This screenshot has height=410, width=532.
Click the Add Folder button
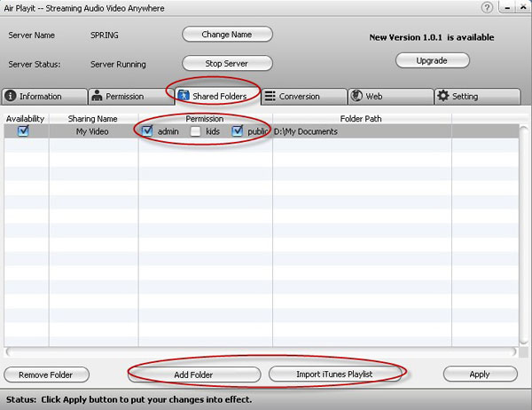click(194, 375)
